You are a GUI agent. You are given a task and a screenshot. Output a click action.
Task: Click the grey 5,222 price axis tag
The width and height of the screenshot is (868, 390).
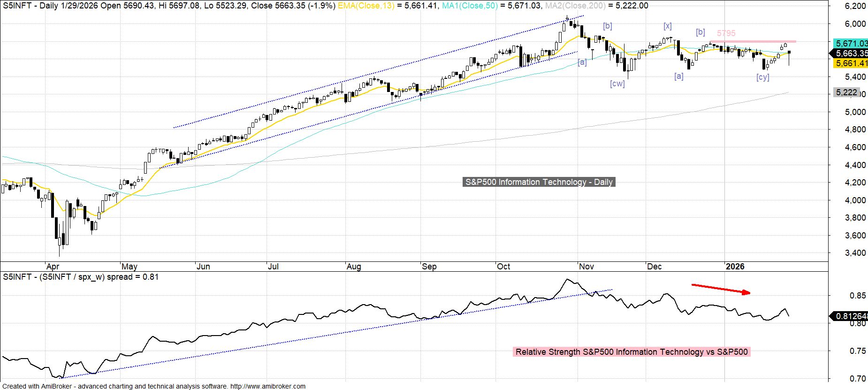[x=846, y=92]
